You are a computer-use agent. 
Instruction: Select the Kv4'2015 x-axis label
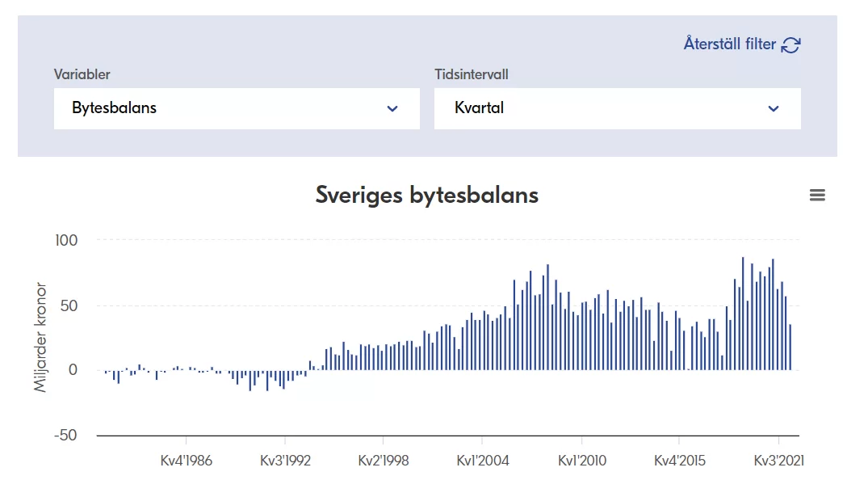click(x=679, y=461)
